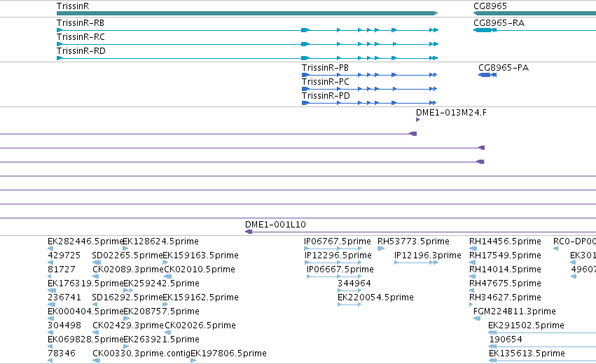Select the EK220054.5prime alignment line
Viewport: 596px width, 364px height.
click(349, 304)
